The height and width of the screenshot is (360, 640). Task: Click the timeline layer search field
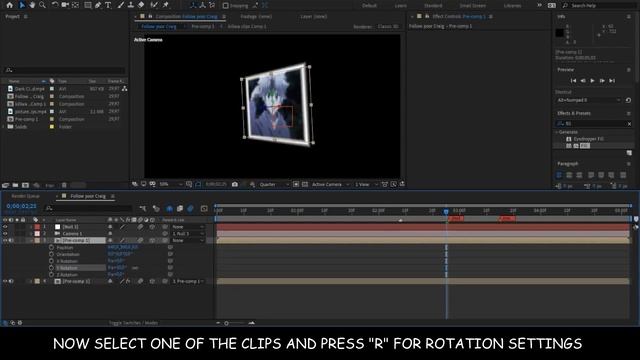(x=89, y=209)
